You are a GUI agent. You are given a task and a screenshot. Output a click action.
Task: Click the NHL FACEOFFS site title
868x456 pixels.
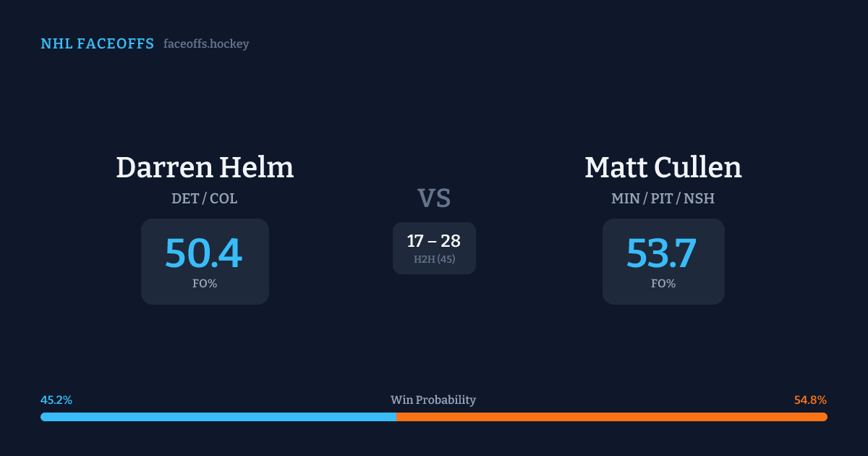point(97,44)
